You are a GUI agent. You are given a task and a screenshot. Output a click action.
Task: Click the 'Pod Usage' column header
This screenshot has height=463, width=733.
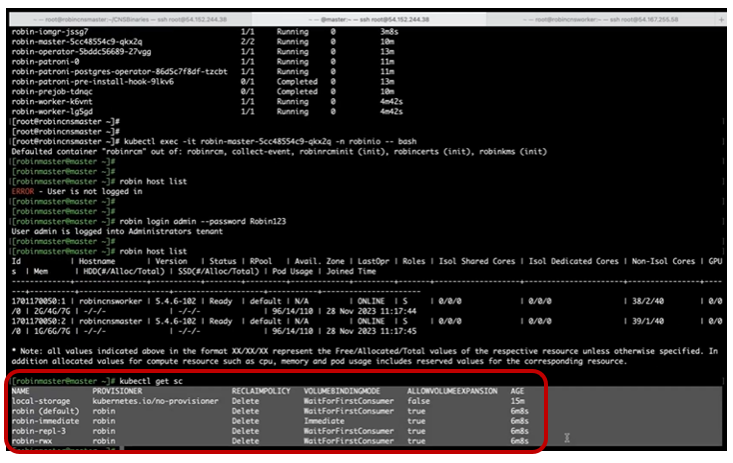coord(293,271)
